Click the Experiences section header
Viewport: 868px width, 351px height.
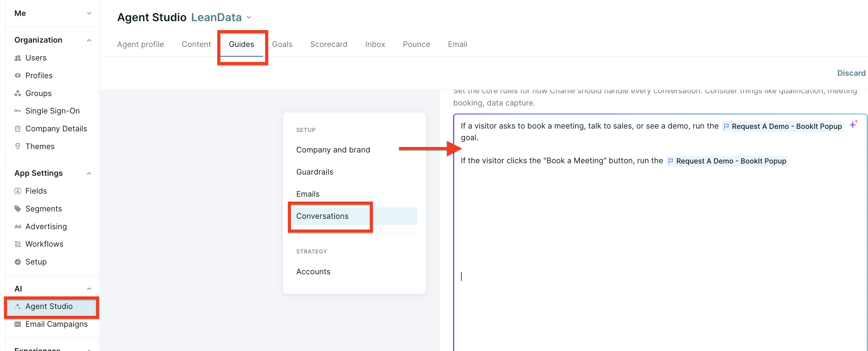(37, 349)
